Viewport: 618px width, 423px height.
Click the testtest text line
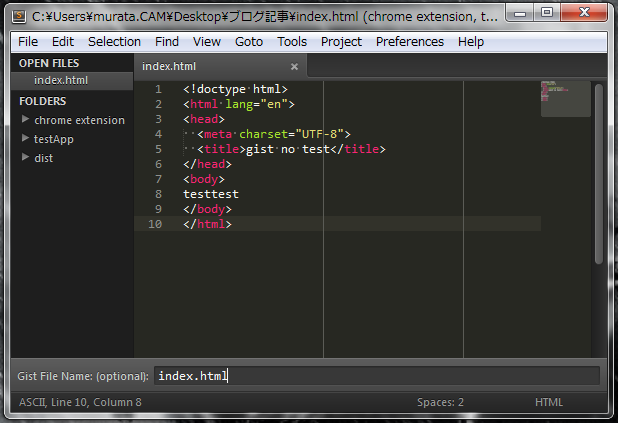211,194
